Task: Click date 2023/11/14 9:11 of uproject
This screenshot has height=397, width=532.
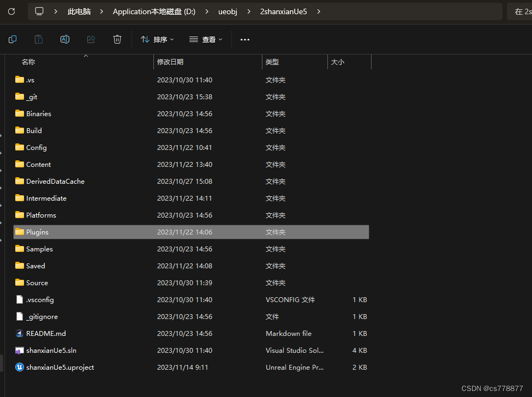Action: [x=183, y=368]
